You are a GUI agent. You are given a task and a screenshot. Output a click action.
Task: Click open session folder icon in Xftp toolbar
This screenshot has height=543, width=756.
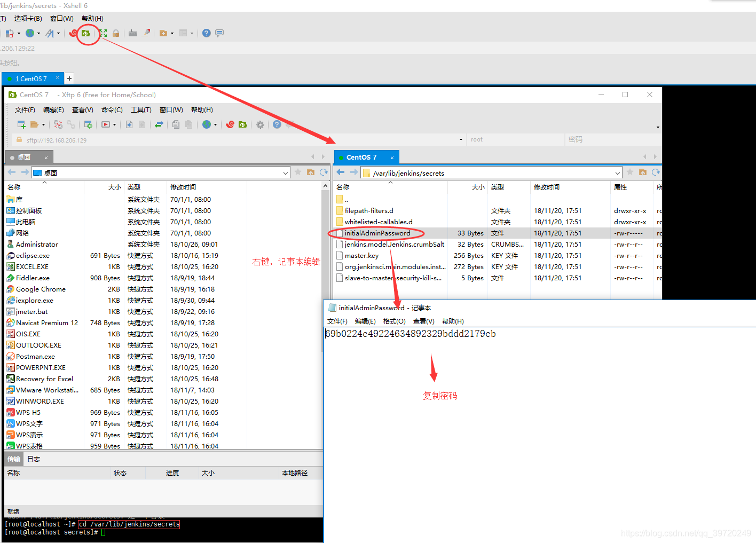35,124
